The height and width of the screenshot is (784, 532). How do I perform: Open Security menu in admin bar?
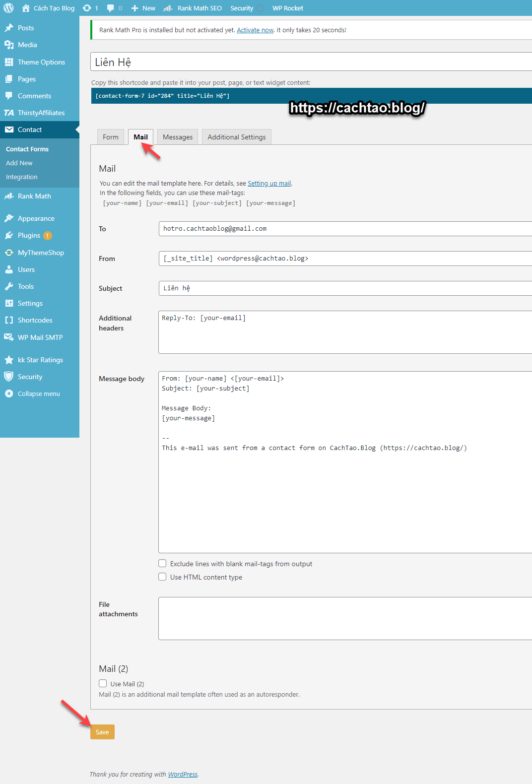[x=242, y=8]
